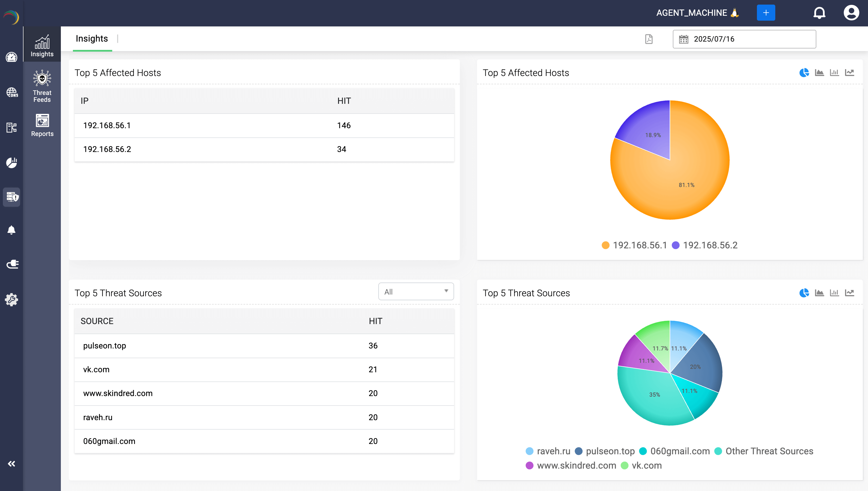The height and width of the screenshot is (491, 868).
Task: Open the analytics pie-chart section in sidebar
Action: pos(12,163)
